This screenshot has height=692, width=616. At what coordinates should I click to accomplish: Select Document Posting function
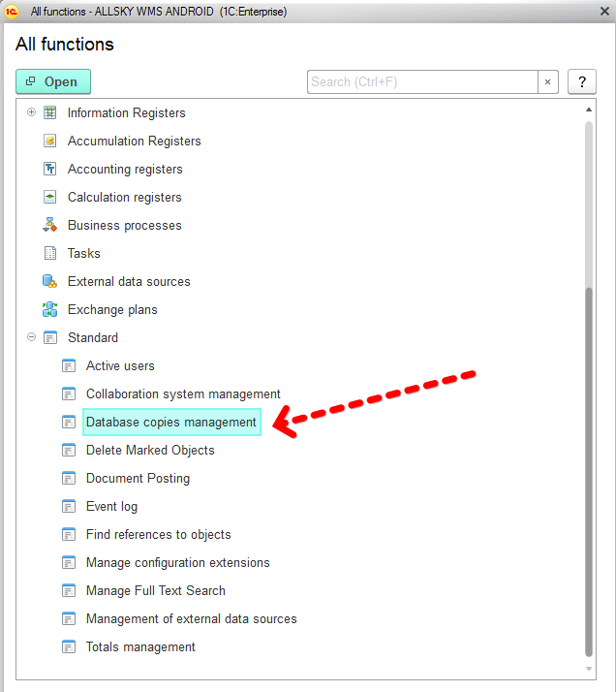pyautogui.click(x=138, y=479)
